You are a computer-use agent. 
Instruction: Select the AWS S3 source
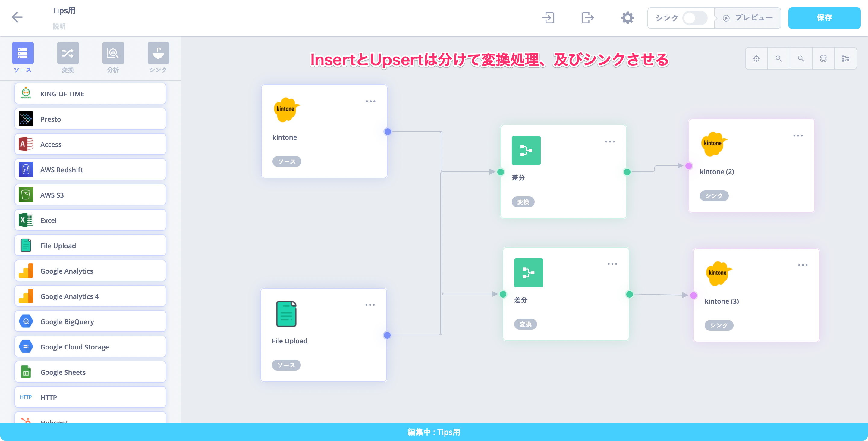click(x=90, y=195)
